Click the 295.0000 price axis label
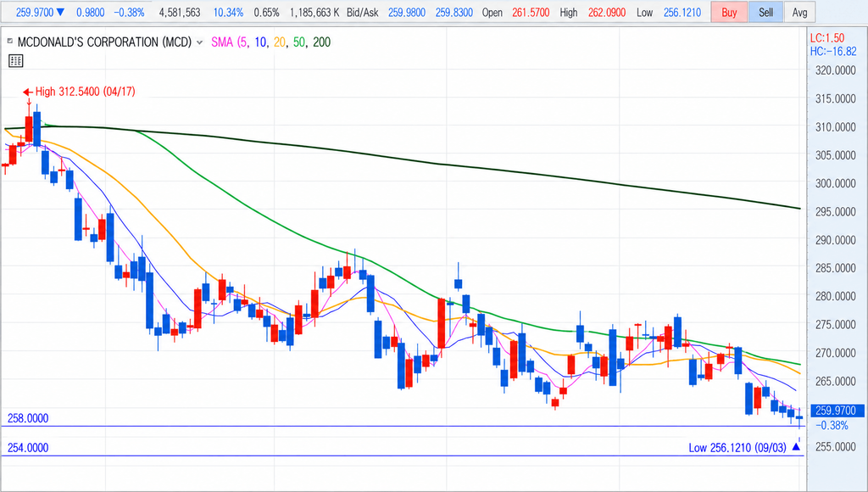This screenshot has width=868, height=492. [835, 212]
